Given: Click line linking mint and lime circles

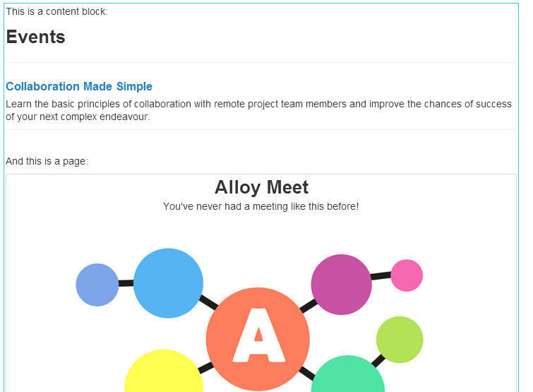Looking at the screenshot, I should coord(378,361).
